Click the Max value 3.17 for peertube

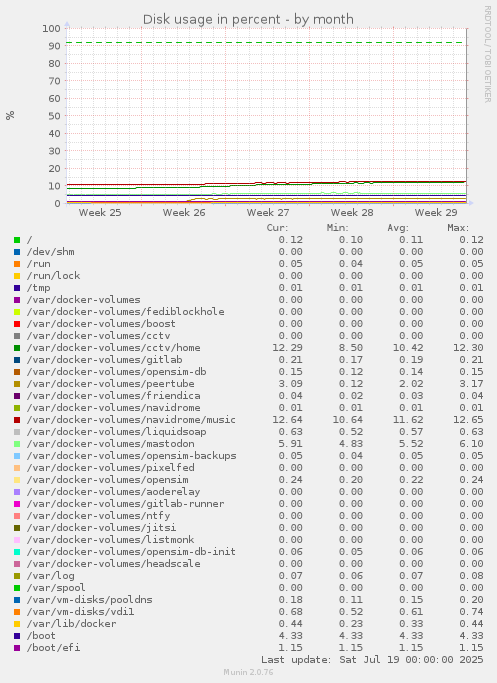[471, 384]
